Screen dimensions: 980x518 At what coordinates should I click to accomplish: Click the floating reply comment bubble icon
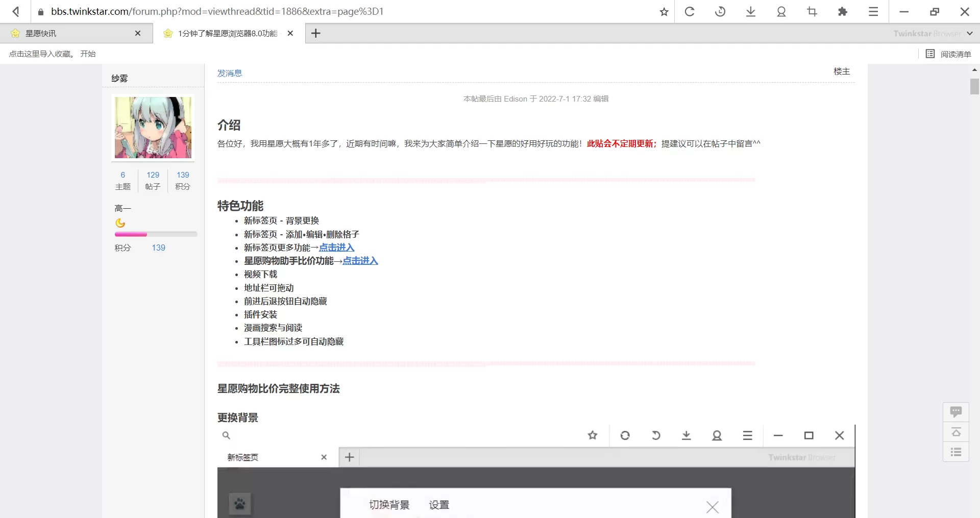click(x=955, y=412)
